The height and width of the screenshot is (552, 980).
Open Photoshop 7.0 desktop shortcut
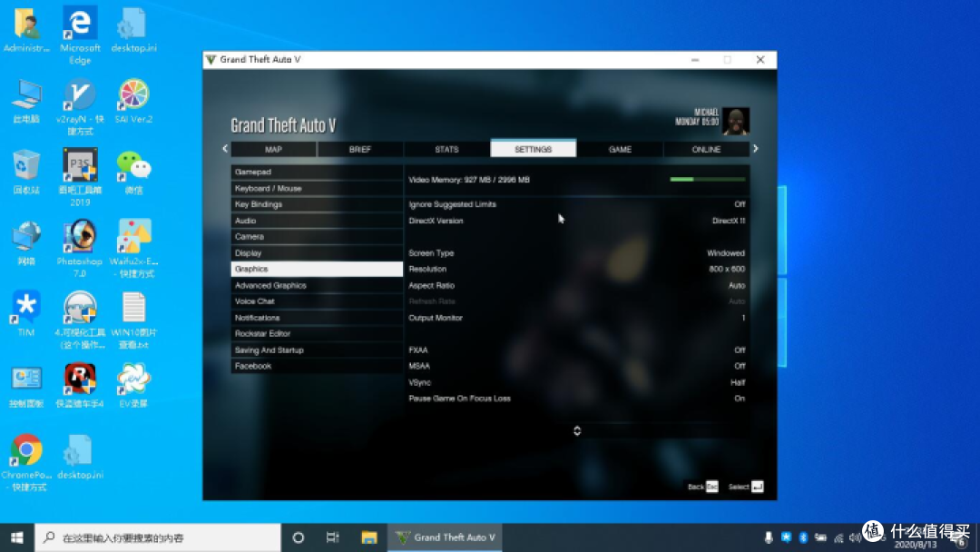point(80,248)
